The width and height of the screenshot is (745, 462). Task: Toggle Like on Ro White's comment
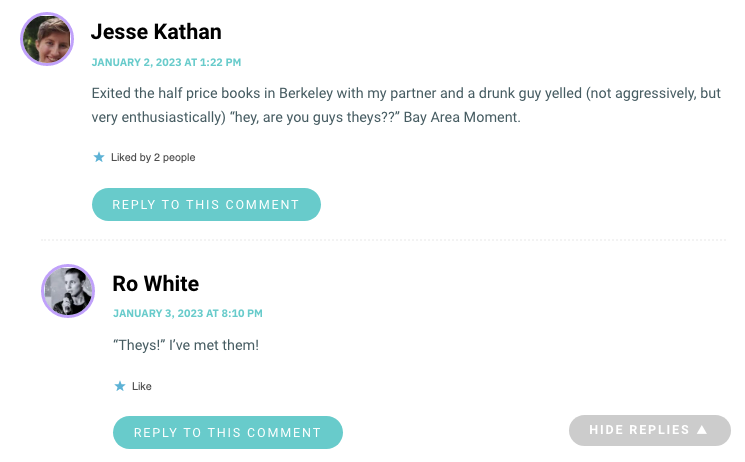(x=142, y=386)
